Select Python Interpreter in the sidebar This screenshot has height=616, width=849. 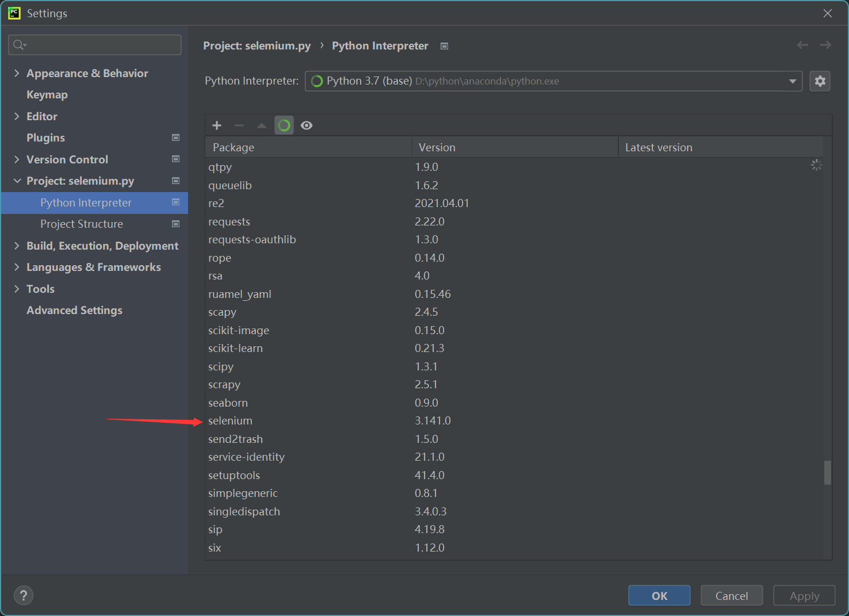pos(94,202)
